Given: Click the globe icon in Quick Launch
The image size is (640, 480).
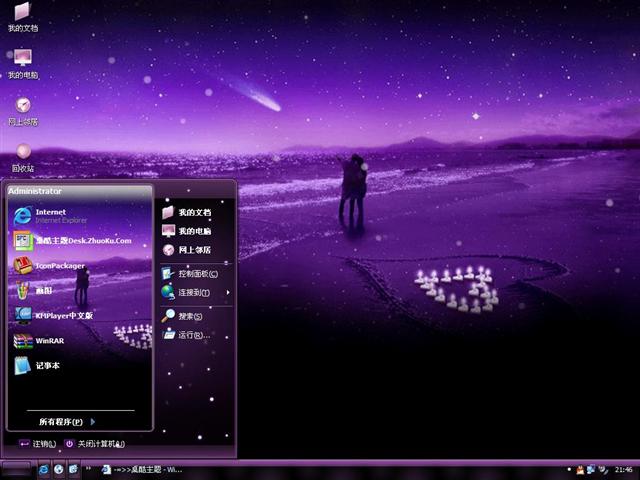Looking at the screenshot, I should pos(58,470).
